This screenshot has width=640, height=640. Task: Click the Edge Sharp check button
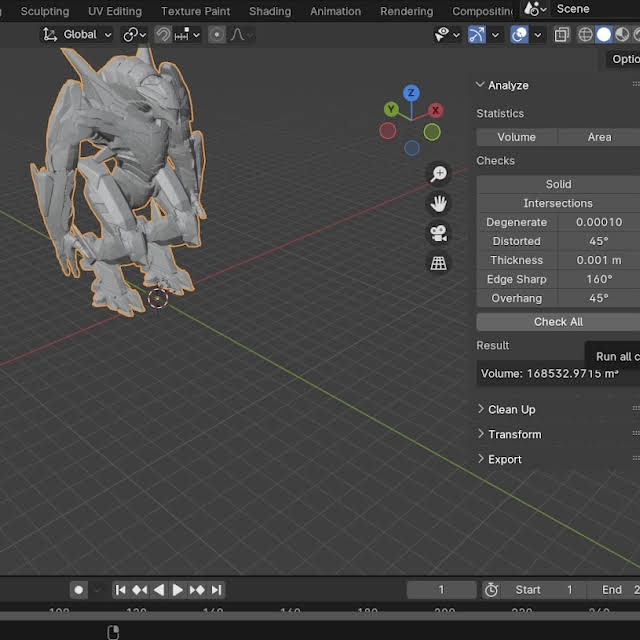tap(516, 279)
